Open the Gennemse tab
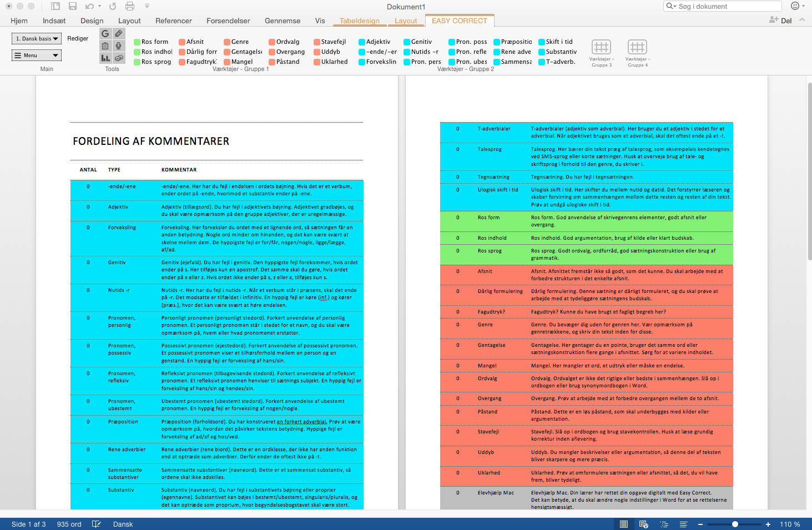The width and height of the screenshot is (812, 530). [x=283, y=21]
